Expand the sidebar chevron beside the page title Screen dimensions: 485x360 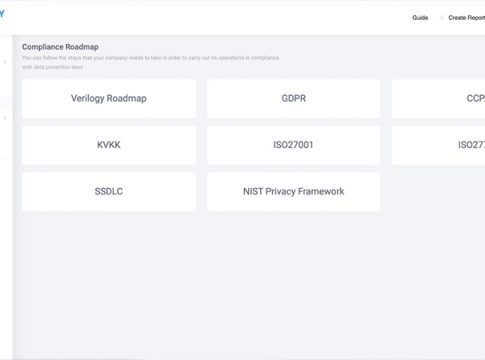5,62
